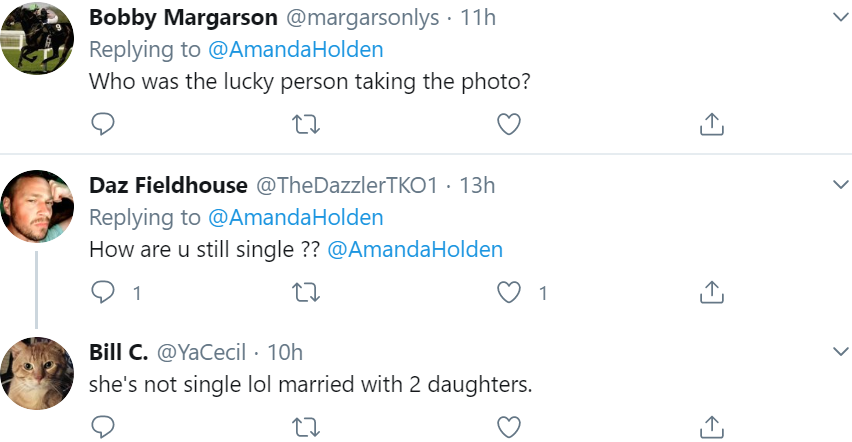This screenshot has height=442, width=852.
Task: Open more options for Bobby Margarson's tweet
Action: click(840, 17)
